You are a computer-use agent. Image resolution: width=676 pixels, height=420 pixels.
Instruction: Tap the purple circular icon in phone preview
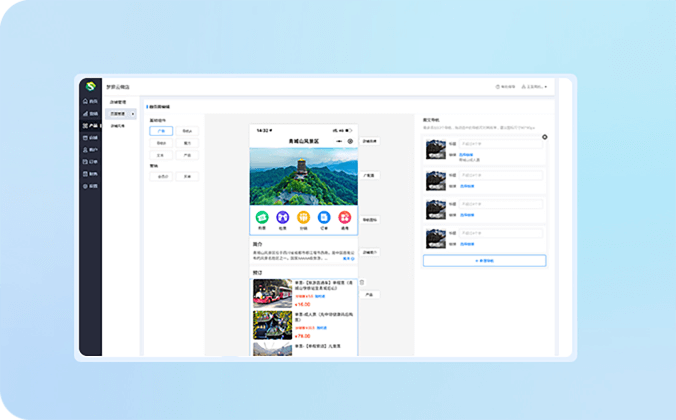282,217
